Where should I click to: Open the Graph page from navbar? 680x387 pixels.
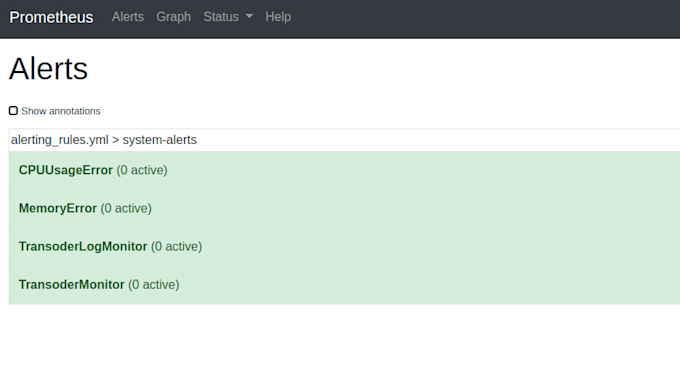173,17
